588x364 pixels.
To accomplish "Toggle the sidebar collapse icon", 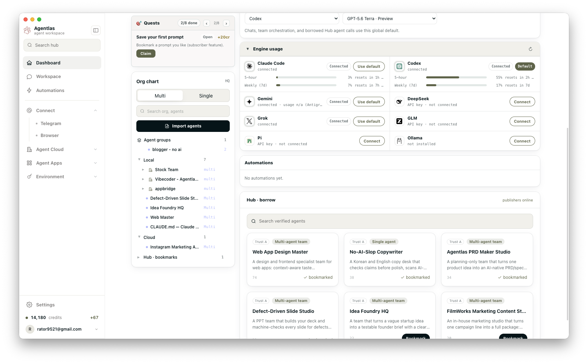I will click(96, 30).
